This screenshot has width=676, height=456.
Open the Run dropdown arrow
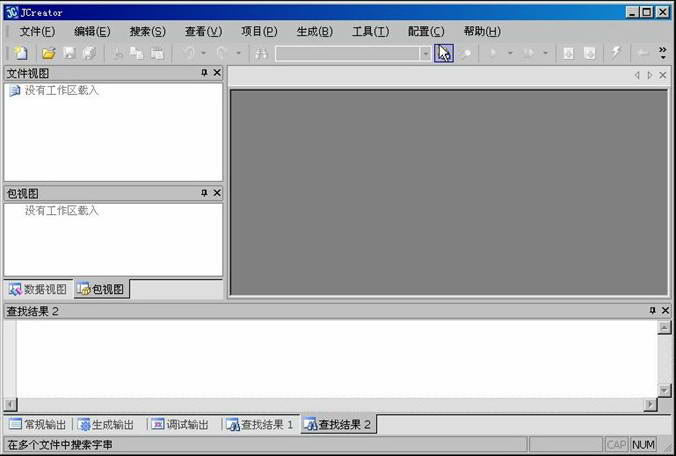click(x=545, y=53)
